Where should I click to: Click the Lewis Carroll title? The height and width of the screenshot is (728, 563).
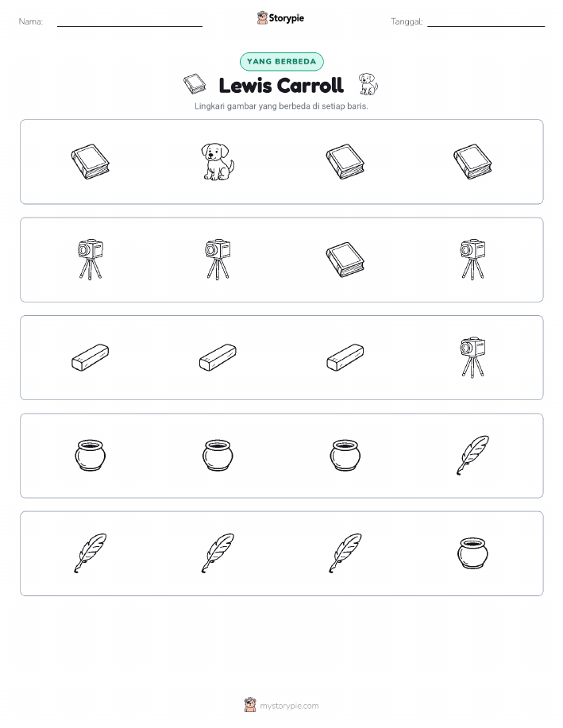point(281,86)
